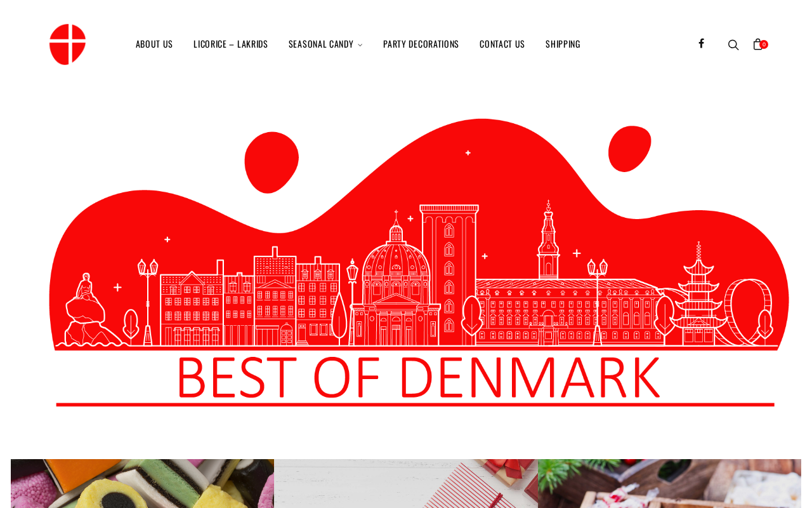
Task: Open the red striped gift wrap thumbnail
Action: 406,483
